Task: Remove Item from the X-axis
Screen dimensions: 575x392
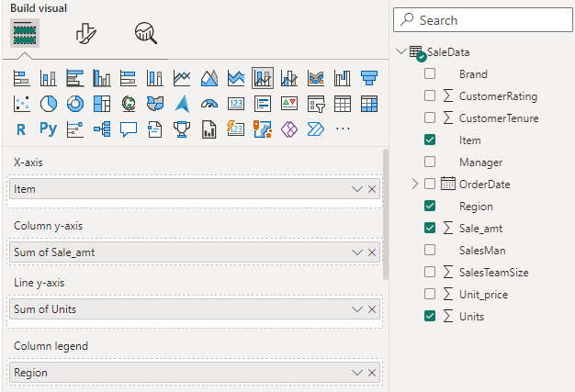Action: [372, 189]
